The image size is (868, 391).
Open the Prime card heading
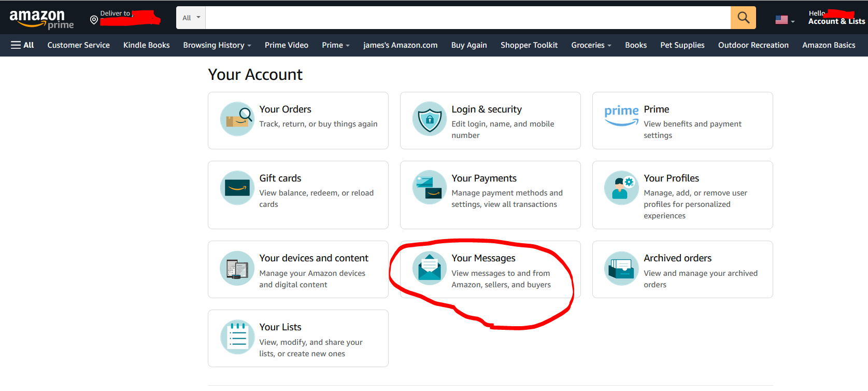[656, 109]
